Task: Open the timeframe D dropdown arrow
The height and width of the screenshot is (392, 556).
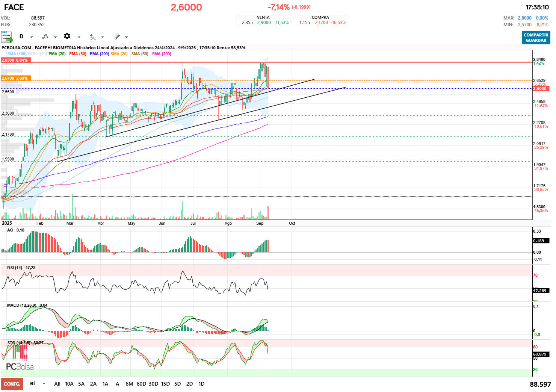Action: (32, 37)
